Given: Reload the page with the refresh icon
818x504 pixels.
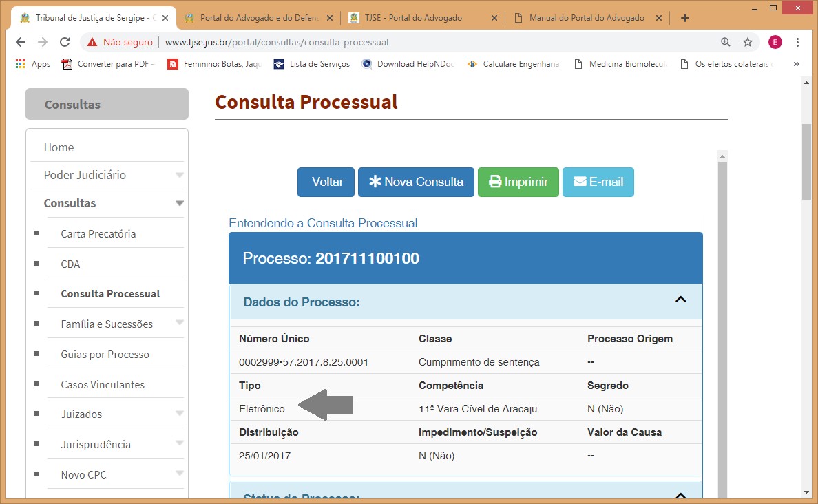Looking at the screenshot, I should click(x=65, y=42).
